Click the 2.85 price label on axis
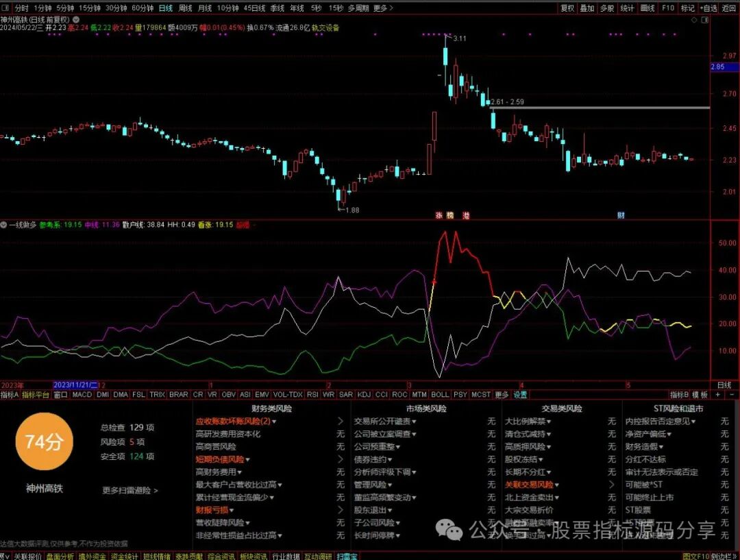Viewport: 740px width, 560px height. coord(724,67)
